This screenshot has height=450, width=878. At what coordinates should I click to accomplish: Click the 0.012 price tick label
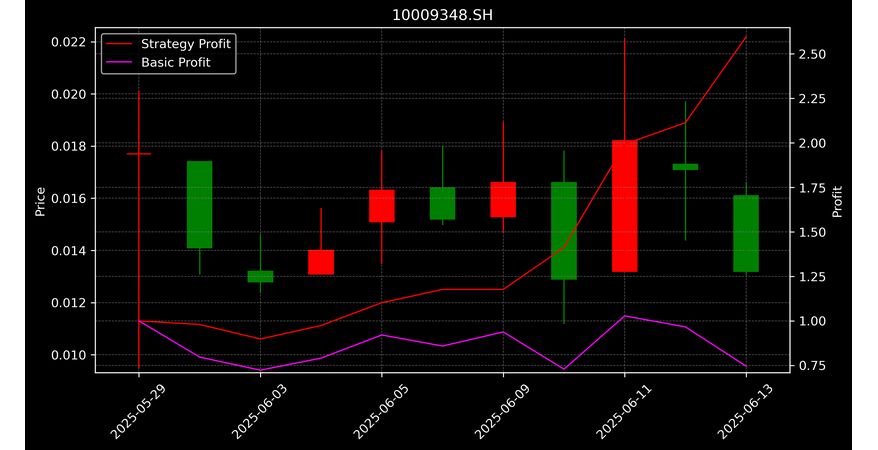point(69,303)
